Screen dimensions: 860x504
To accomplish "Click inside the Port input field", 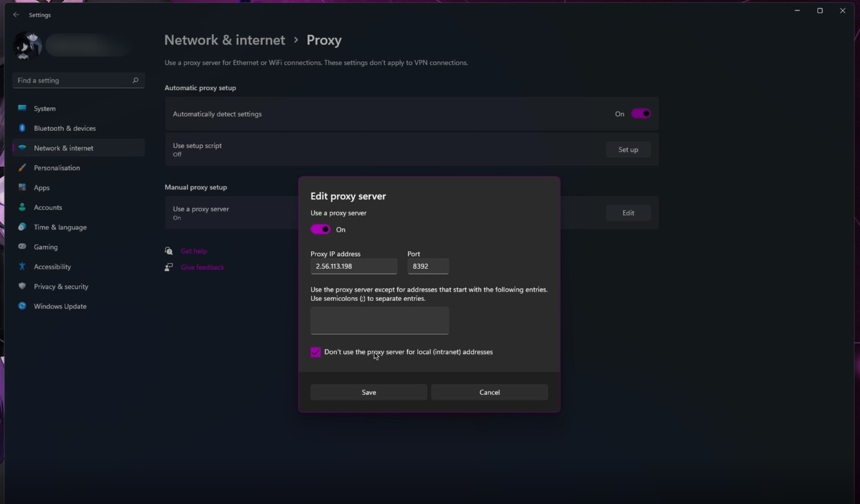I will pyautogui.click(x=428, y=266).
